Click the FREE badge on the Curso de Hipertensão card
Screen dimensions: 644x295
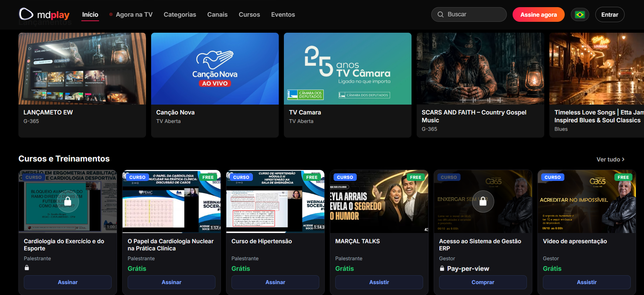tap(312, 177)
